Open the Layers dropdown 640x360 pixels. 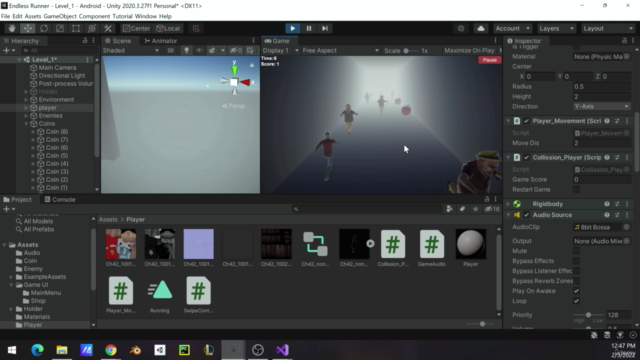click(x=556, y=28)
